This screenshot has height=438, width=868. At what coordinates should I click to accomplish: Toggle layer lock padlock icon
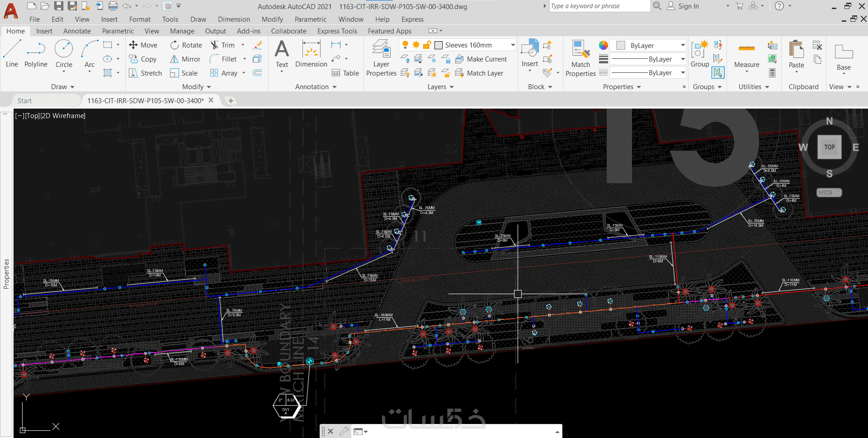tap(427, 45)
